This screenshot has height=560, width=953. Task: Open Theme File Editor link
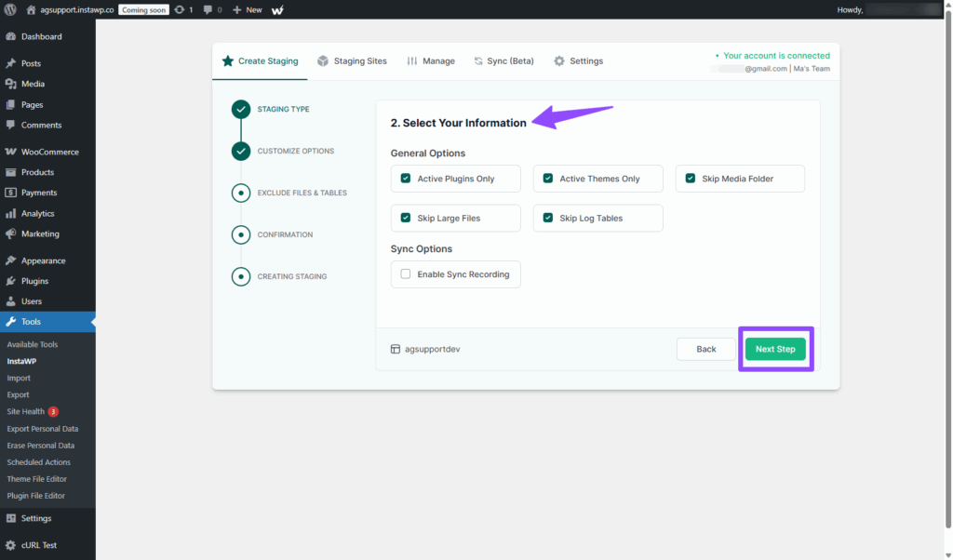click(x=37, y=479)
